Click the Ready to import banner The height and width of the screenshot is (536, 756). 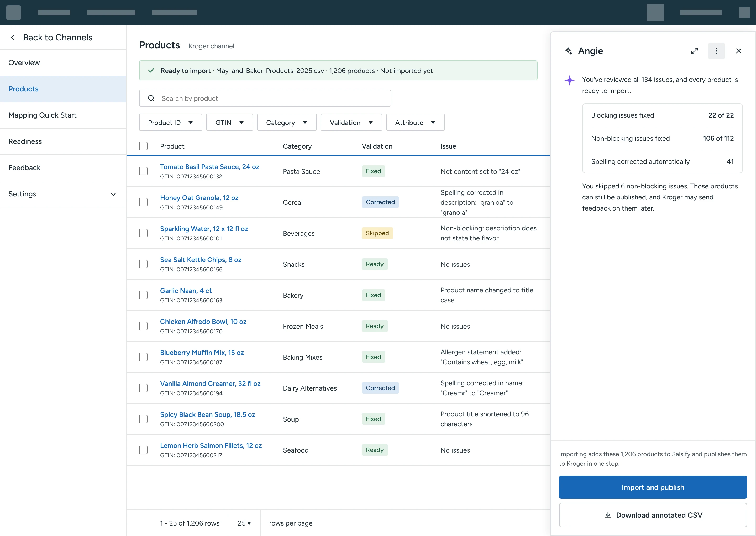[338, 70]
